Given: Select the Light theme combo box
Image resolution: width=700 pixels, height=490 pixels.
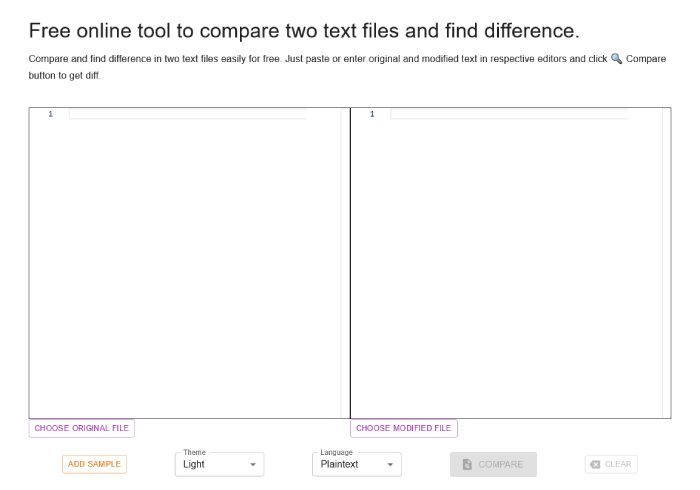Looking at the screenshot, I should coord(219,464).
